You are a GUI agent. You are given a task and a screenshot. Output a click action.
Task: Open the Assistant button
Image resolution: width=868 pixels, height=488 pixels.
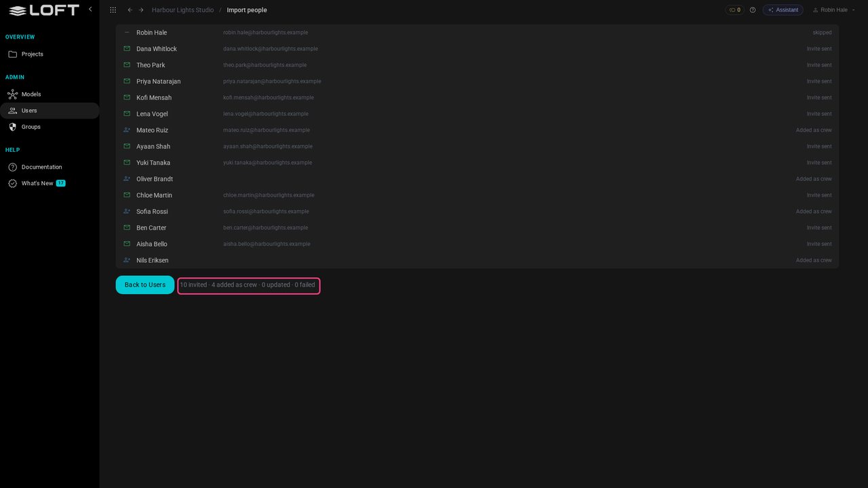[783, 10]
